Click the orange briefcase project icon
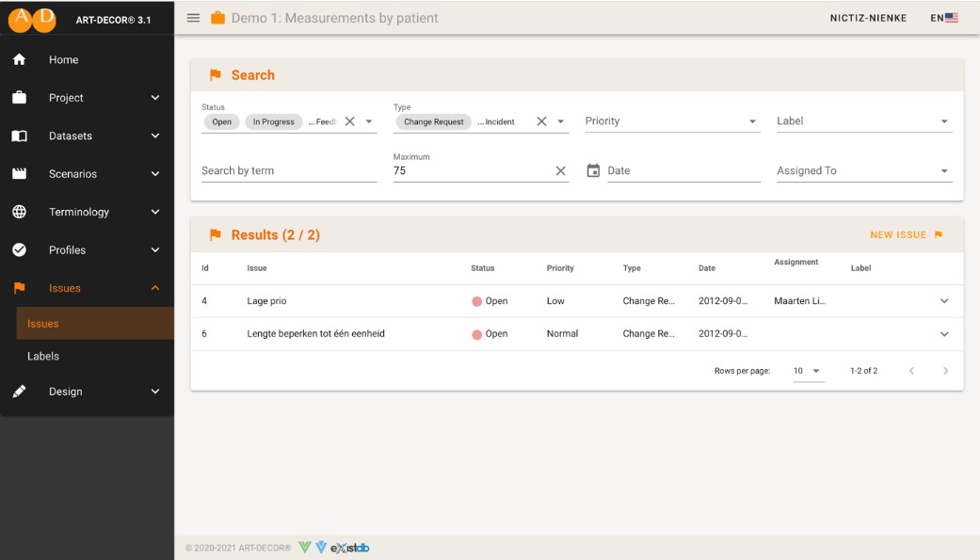This screenshot has width=980, height=560. coord(217,18)
